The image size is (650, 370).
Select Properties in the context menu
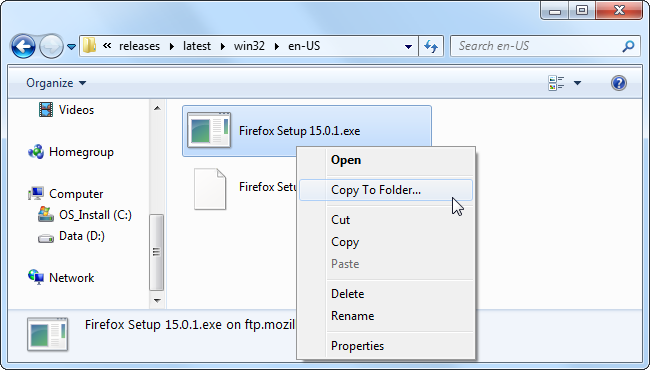(357, 346)
